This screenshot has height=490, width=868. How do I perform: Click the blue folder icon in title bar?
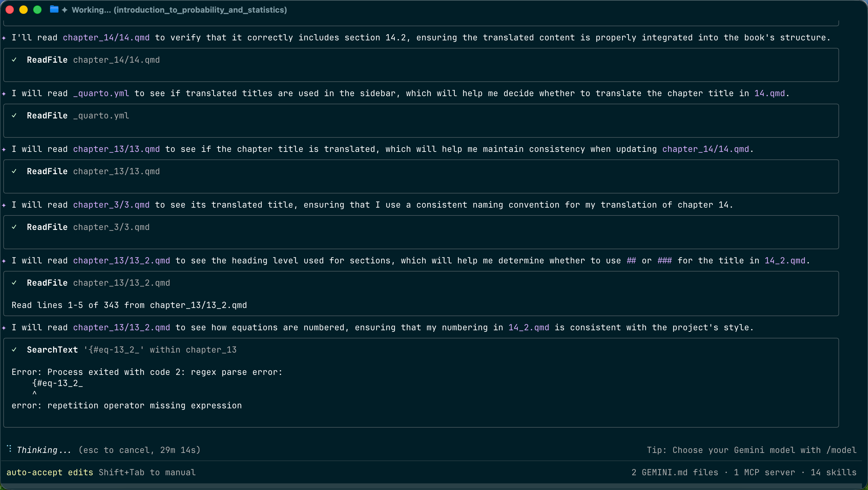(x=54, y=9)
